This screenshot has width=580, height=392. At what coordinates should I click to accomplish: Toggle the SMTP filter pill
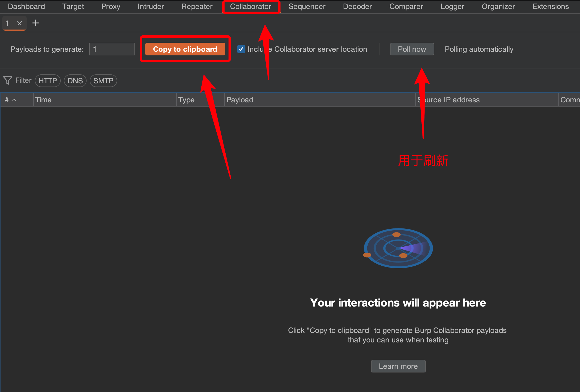pyautogui.click(x=103, y=81)
